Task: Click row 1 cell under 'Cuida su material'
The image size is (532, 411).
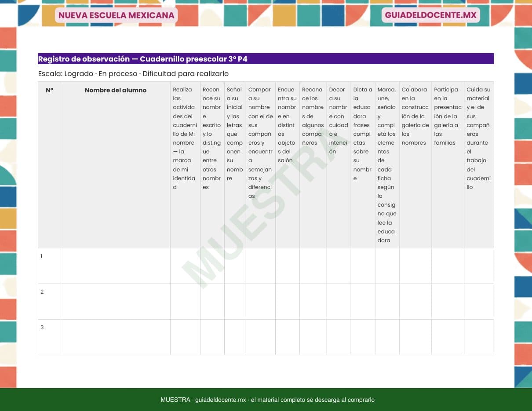Action: coord(479,266)
